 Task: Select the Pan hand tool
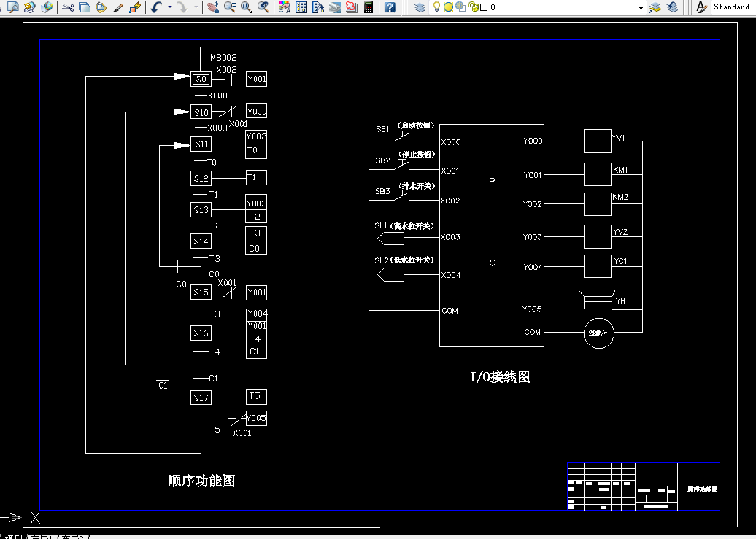click(x=213, y=7)
